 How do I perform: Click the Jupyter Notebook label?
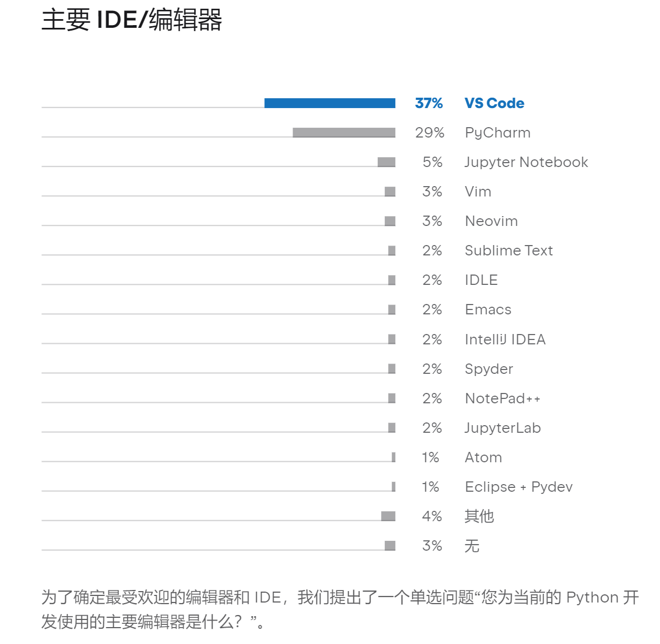526,162
